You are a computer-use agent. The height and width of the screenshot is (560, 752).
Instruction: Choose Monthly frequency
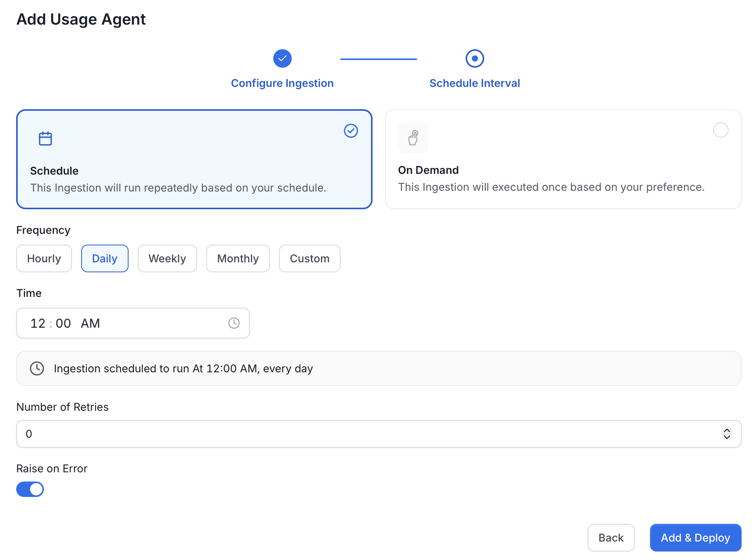(238, 258)
